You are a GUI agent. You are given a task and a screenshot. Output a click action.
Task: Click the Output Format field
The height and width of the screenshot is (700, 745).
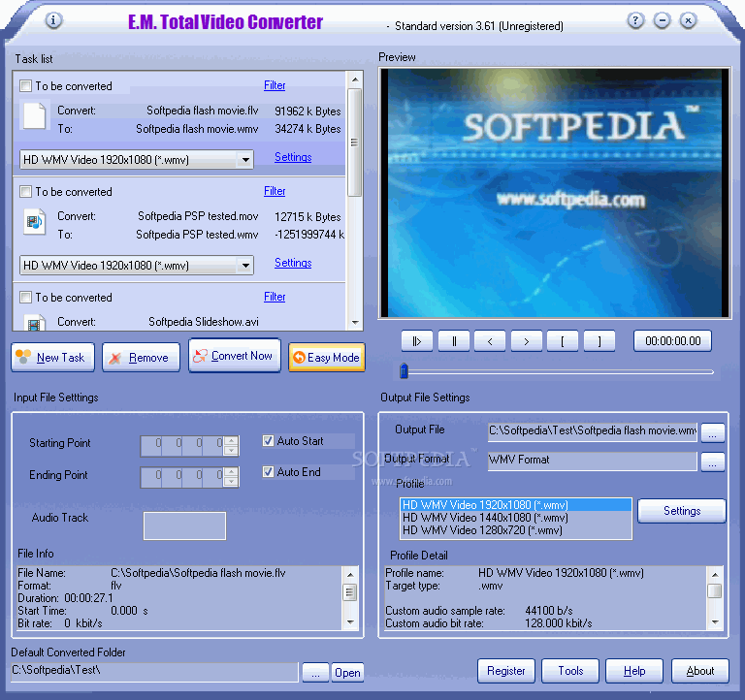point(593,461)
